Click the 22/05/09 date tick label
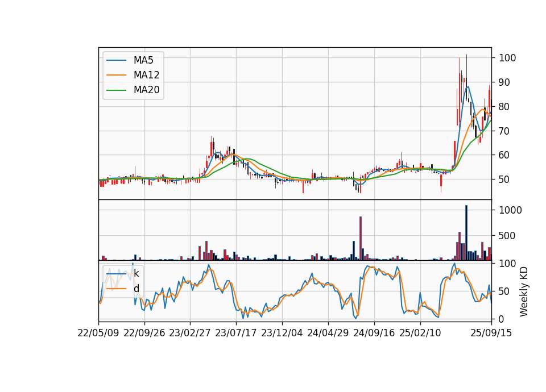The image size is (546, 392). (x=98, y=333)
